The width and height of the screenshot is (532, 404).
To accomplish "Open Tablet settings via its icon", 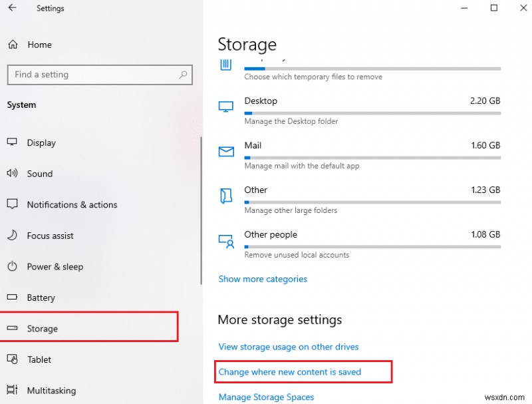I will click(x=12, y=359).
